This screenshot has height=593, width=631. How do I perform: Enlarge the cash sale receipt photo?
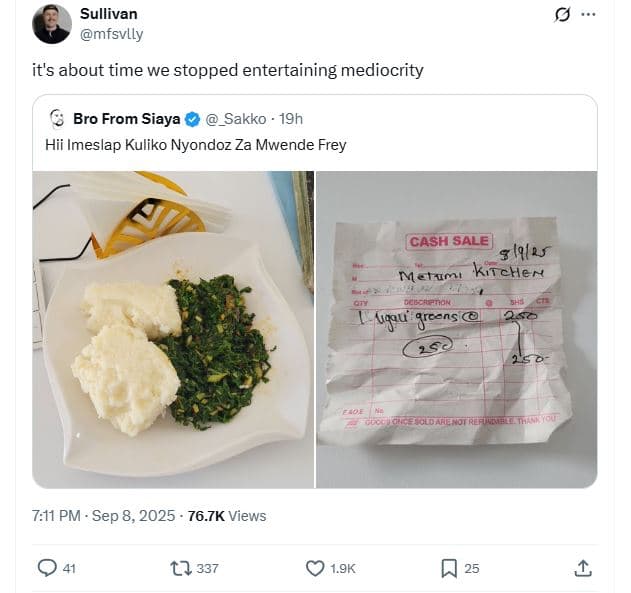pyautogui.click(x=456, y=329)
